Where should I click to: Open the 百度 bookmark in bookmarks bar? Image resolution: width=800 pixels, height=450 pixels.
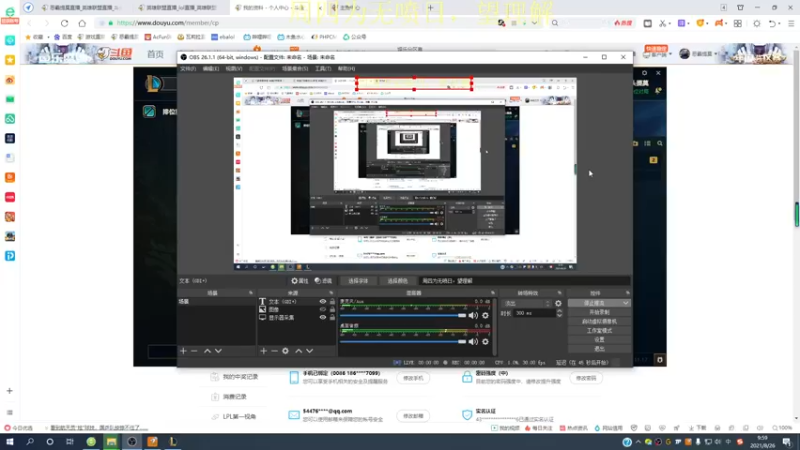[x=63, y=37]
